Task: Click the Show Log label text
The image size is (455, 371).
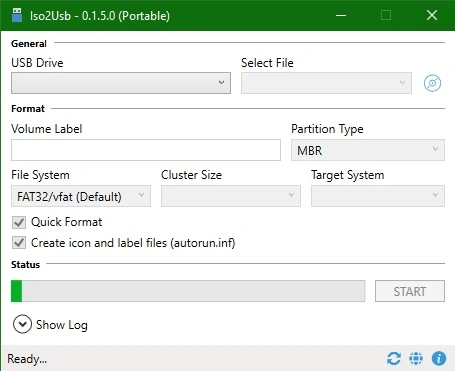Action: pos(62,325)
